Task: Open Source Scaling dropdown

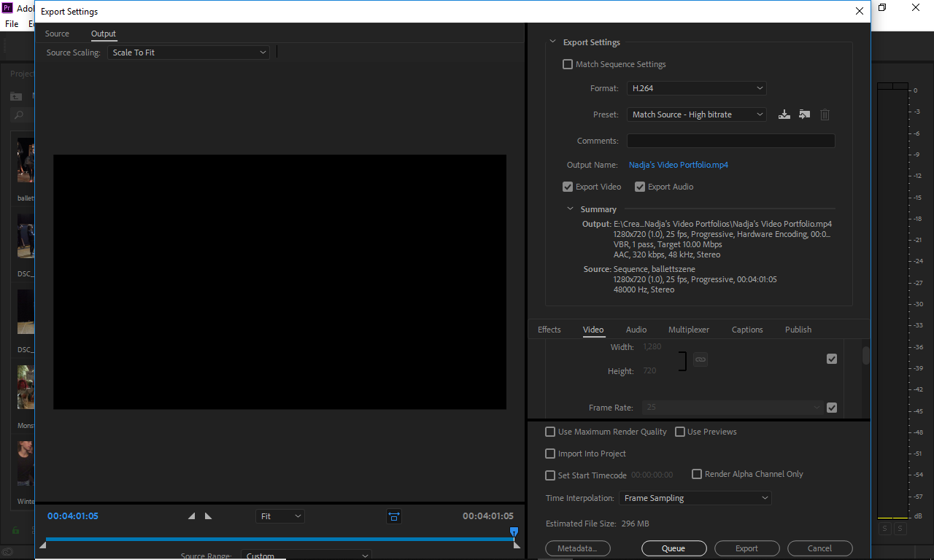Action: click(x=188, y=52)
